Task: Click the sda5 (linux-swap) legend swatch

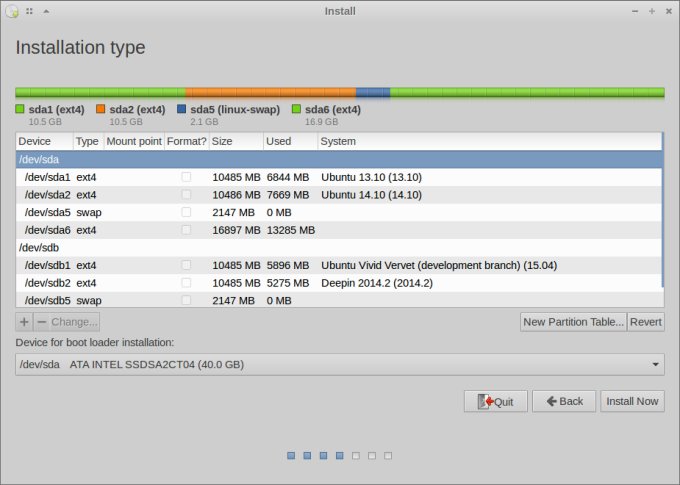Action: click(x=182, y=109)
